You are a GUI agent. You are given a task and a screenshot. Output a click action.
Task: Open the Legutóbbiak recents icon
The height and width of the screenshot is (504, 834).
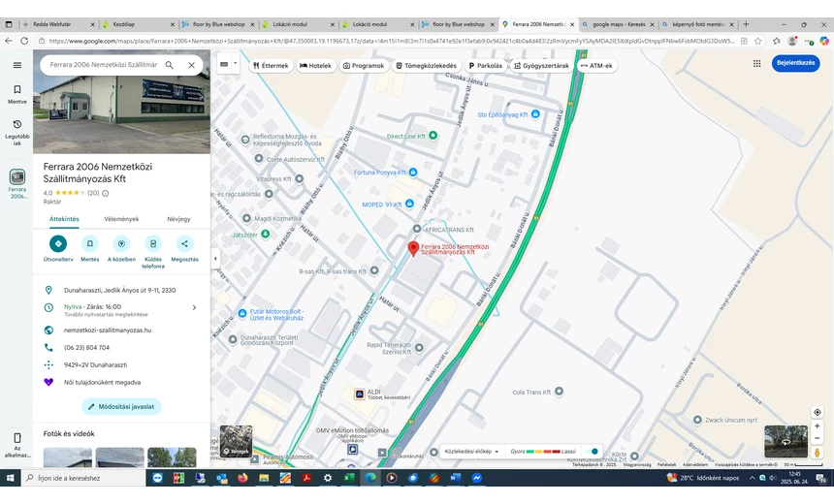(x=17, y=125)
